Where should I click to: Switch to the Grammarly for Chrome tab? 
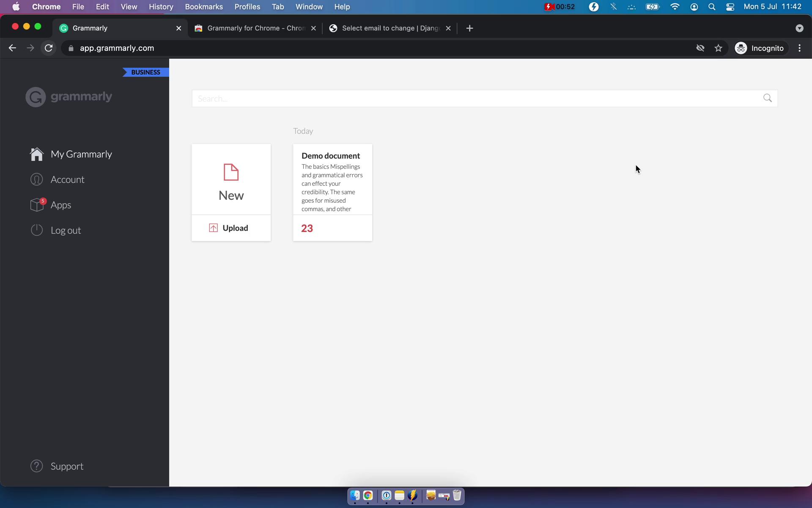pos(255,28)
